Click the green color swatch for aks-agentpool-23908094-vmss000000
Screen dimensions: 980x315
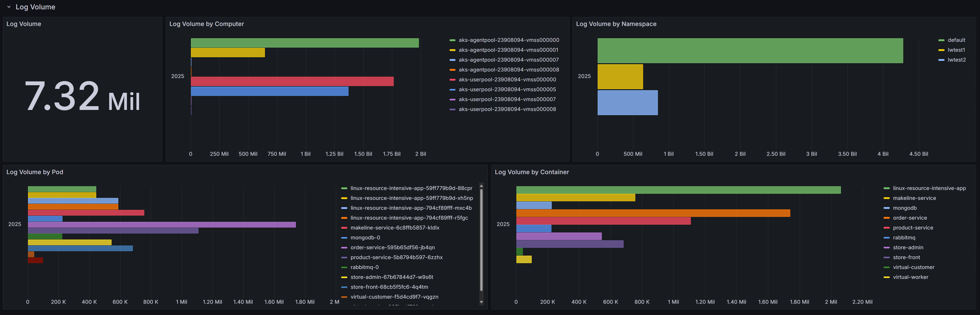coord(452,40)
